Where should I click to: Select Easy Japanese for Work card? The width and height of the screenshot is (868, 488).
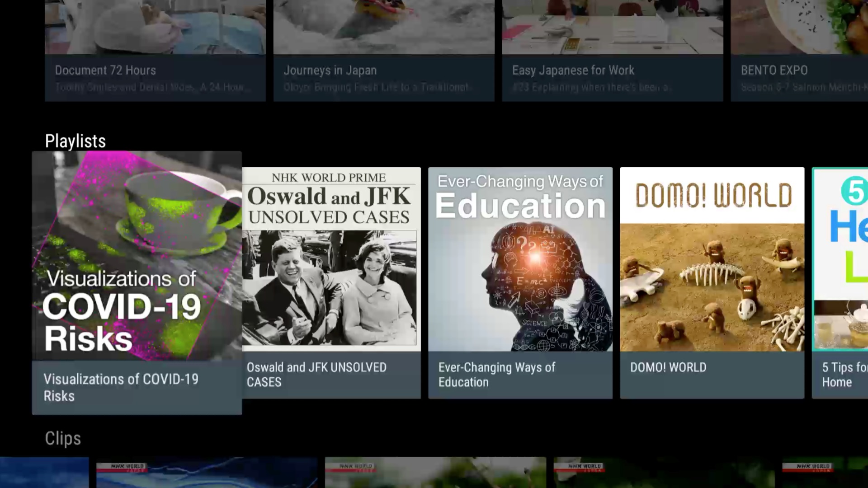[x=612, y=50]
